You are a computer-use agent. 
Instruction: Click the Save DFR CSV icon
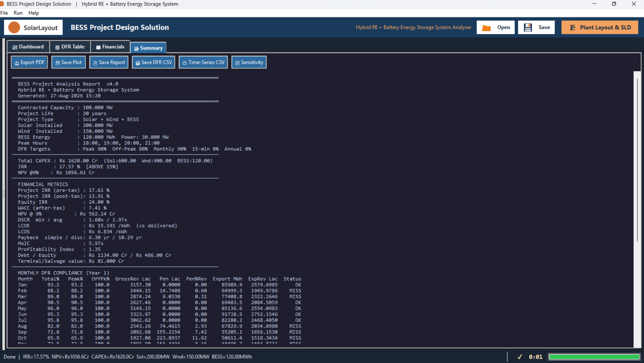(138, 63)
